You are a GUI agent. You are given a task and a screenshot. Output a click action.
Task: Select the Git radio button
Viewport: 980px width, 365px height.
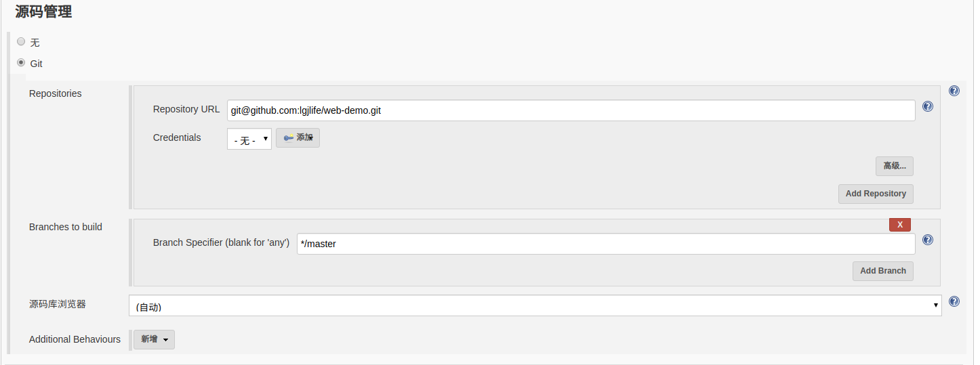pyautogui.click(x=21, y=62)
